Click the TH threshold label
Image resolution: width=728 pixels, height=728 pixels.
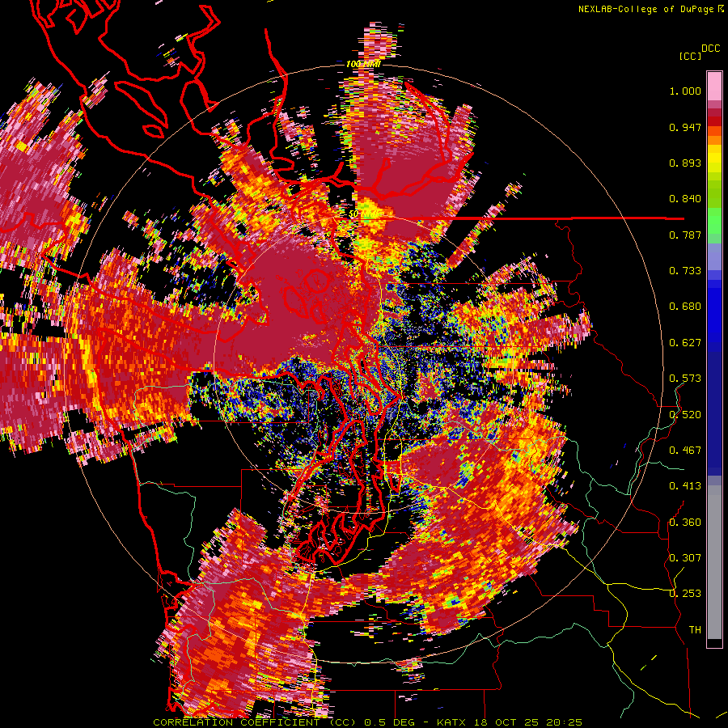pyautogui.click(x=695, y=630)
